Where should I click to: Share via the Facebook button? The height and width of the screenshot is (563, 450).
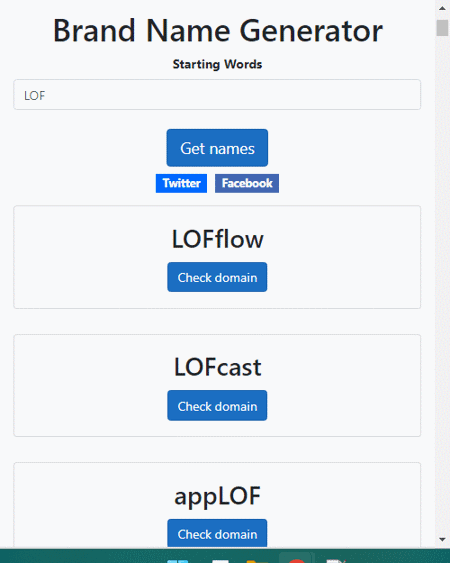(247, 183)
